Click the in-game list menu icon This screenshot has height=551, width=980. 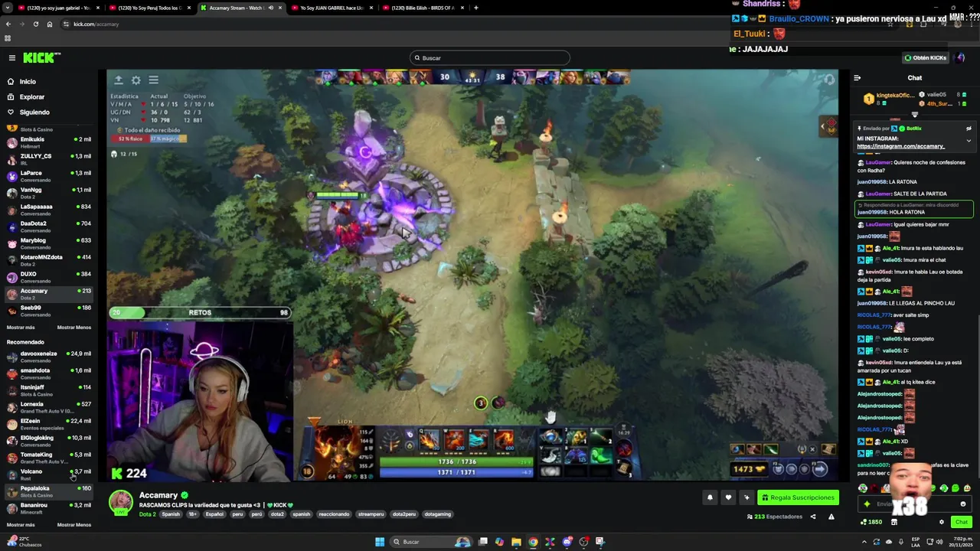coord(153,80)
